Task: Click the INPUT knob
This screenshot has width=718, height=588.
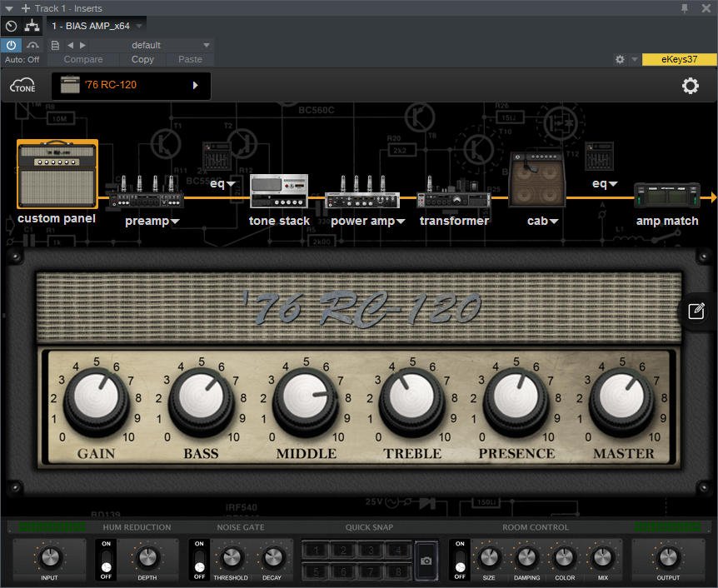Action: (x=50, y=557)
